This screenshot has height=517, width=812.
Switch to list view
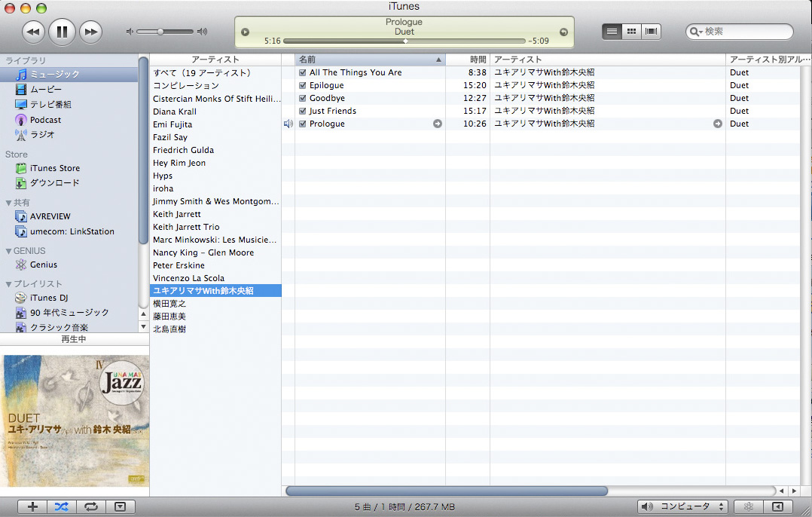pyautogui.click(x=612, y=32)
